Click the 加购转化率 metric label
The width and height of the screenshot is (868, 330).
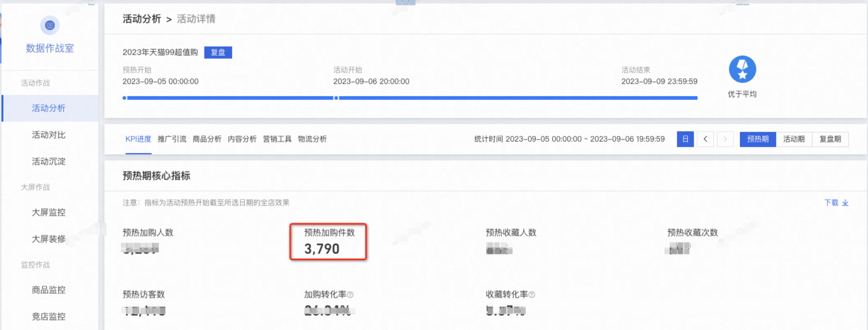pyautogui.click(x=325, y=295)
